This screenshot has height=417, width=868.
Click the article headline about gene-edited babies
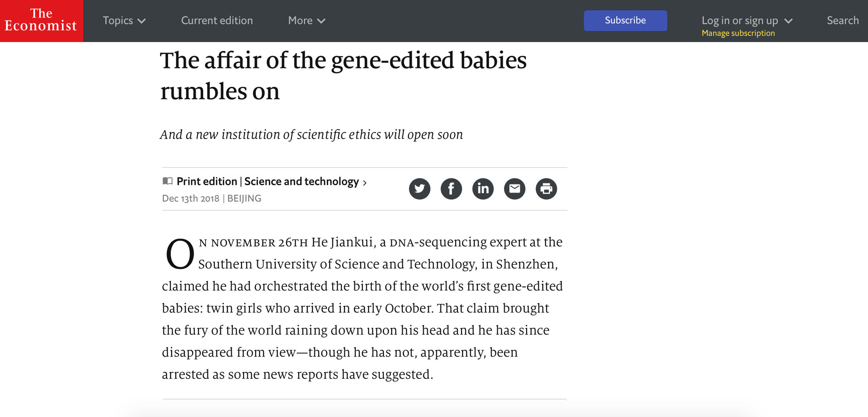343,76
